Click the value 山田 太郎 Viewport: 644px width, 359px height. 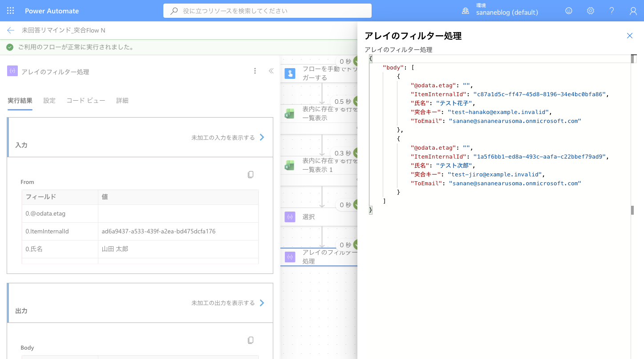coord(115,249)
